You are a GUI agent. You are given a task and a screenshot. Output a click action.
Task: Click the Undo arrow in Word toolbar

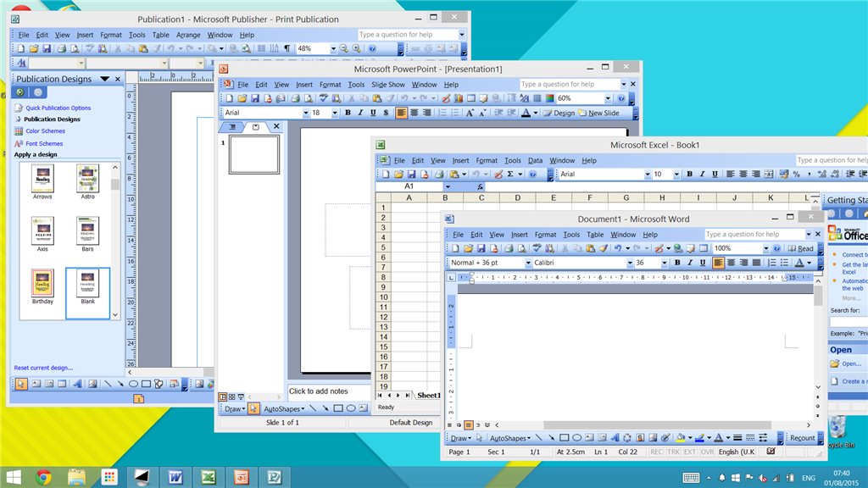tap(618, 248)
